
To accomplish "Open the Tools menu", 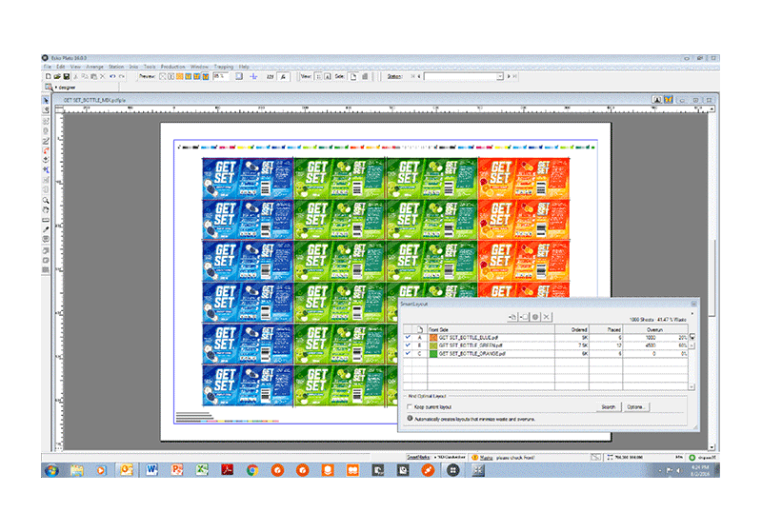I will pos(150,67).
